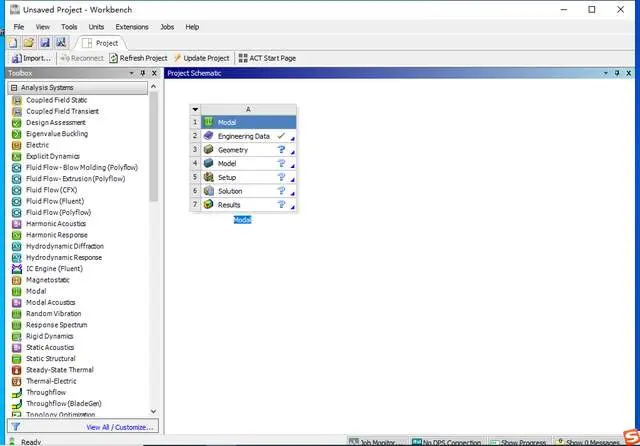Click the Open project folder icon
Image resolution: width=640 pixels, height=446 pixels.
[x=29, y=43]
